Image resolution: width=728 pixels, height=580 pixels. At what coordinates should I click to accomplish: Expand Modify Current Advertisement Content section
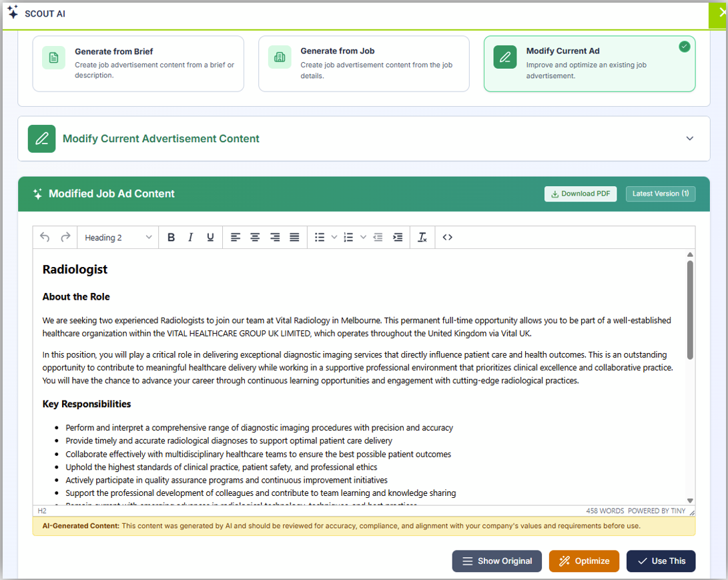689,139
